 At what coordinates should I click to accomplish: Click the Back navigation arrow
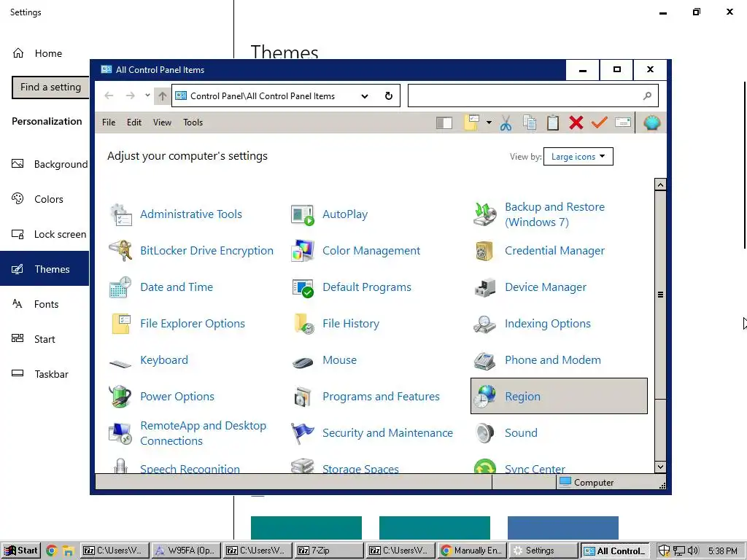(109, 96)
